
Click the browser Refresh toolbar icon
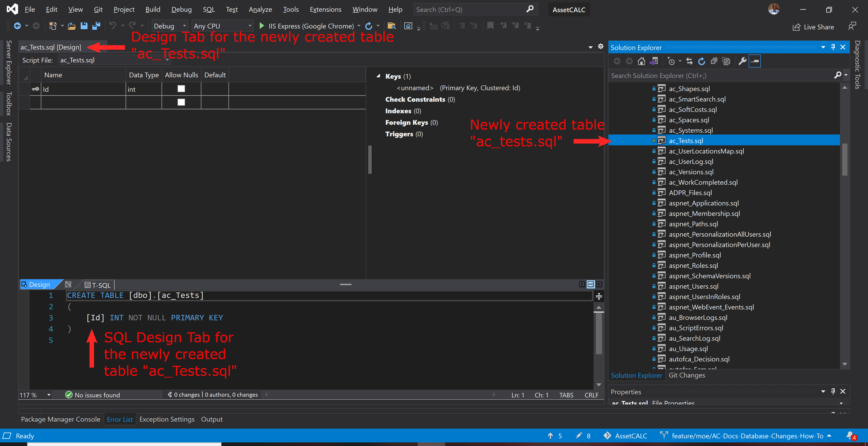coord(369,26)
